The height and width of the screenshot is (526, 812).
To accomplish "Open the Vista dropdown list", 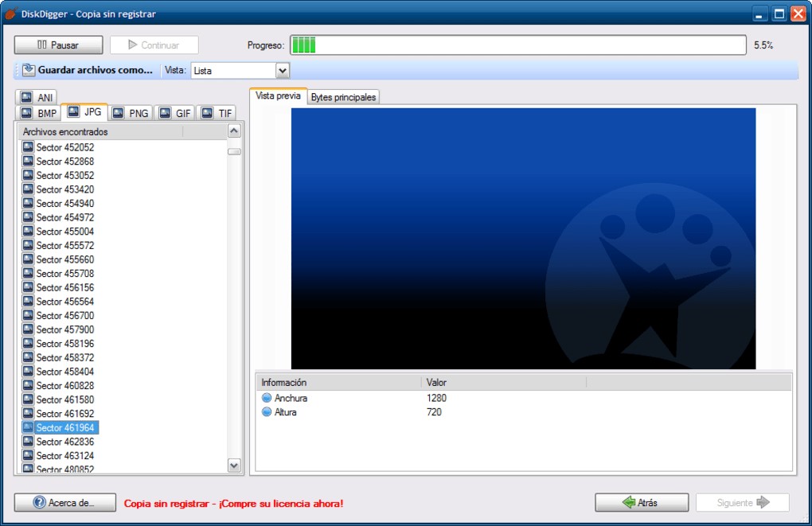I will [282, 71].
